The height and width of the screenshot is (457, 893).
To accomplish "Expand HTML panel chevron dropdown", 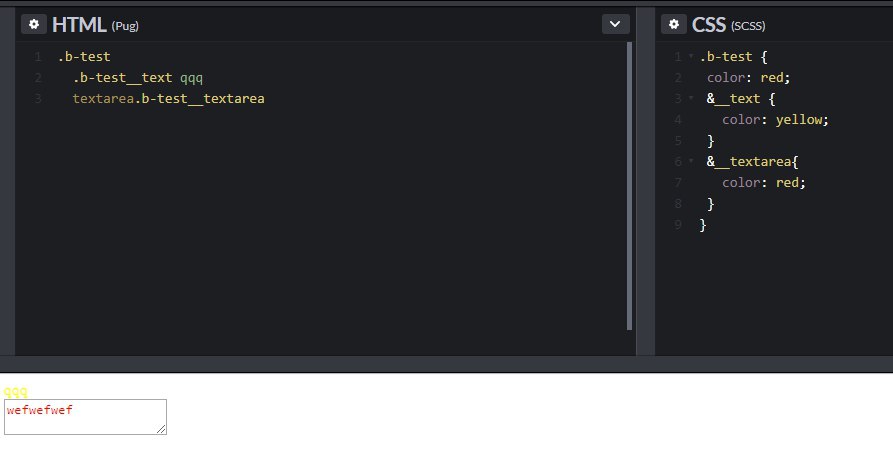I will (x=615, y=25).
